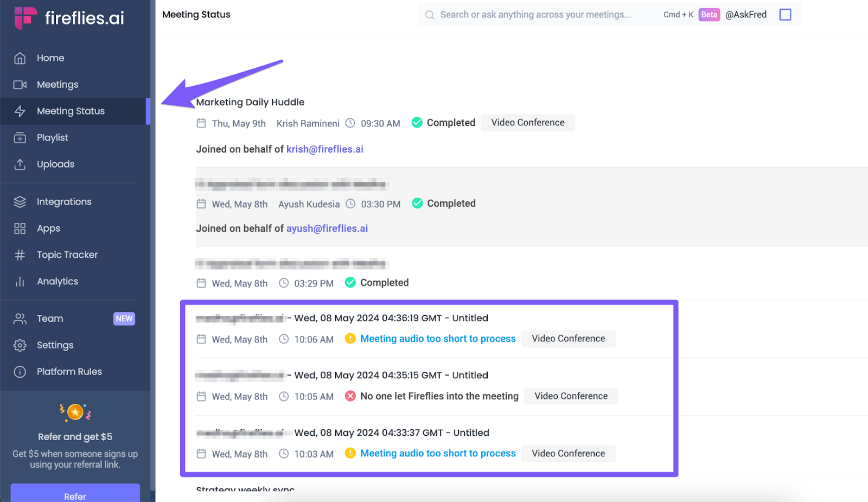Click the search magnifier icon

(430, 15)
